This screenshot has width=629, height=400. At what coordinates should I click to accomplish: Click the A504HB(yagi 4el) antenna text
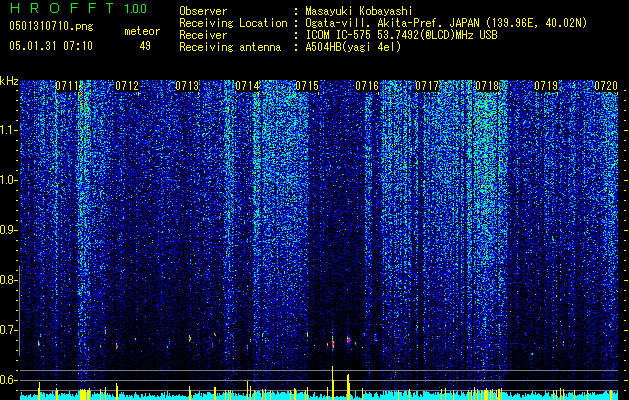click(353, 47)
